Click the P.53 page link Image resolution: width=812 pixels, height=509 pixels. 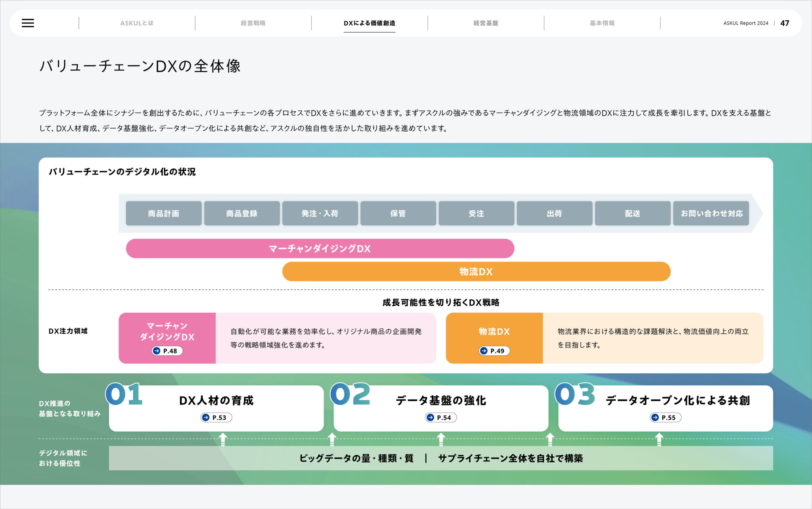pos(216,417)
